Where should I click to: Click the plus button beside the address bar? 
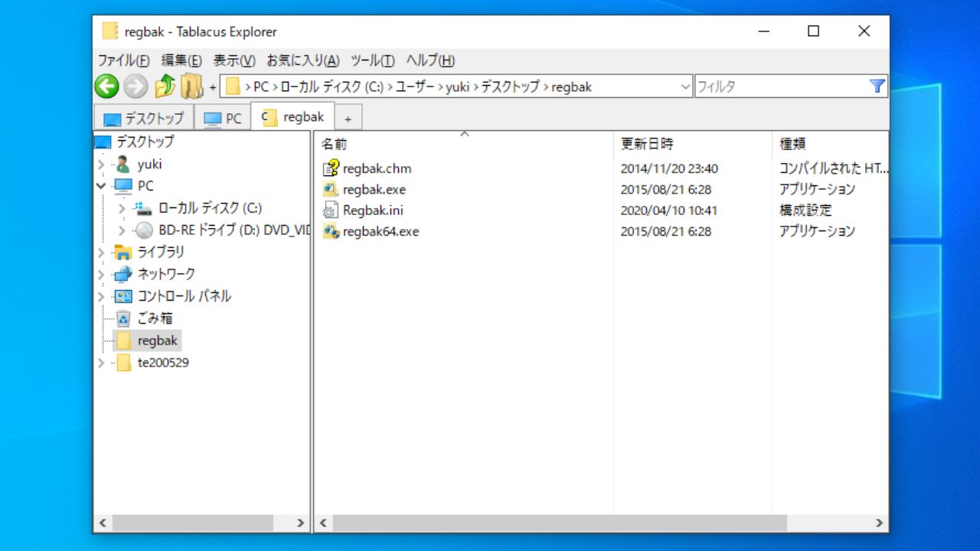[213, 87]
